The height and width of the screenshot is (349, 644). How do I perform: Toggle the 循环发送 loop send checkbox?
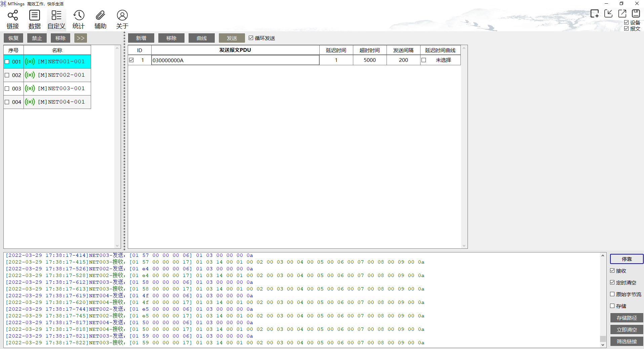[251, 38]
